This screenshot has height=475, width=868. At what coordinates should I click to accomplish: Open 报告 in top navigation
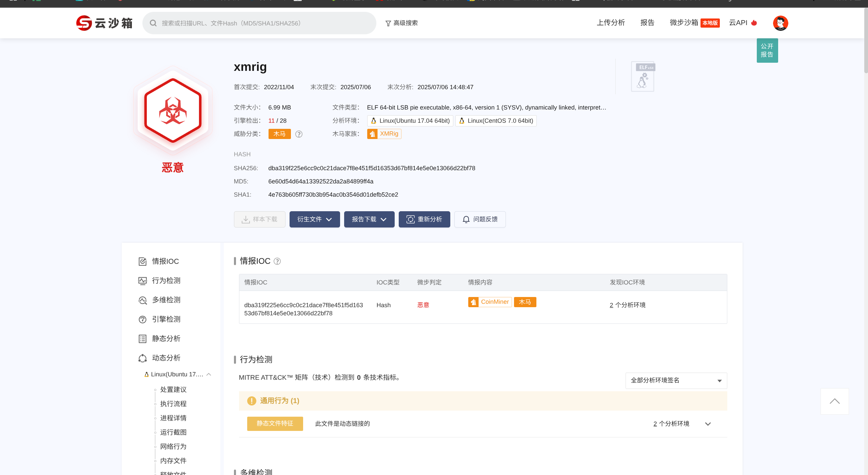(x=647, y=23)
